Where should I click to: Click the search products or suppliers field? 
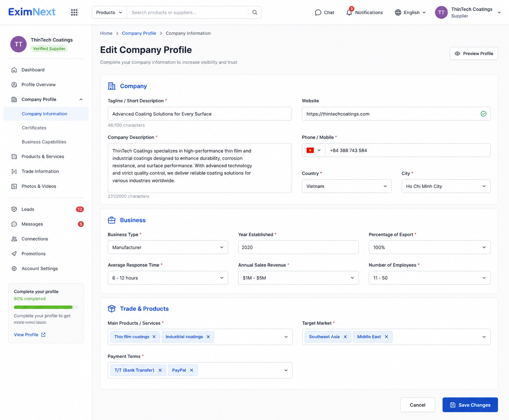[187, 13]
